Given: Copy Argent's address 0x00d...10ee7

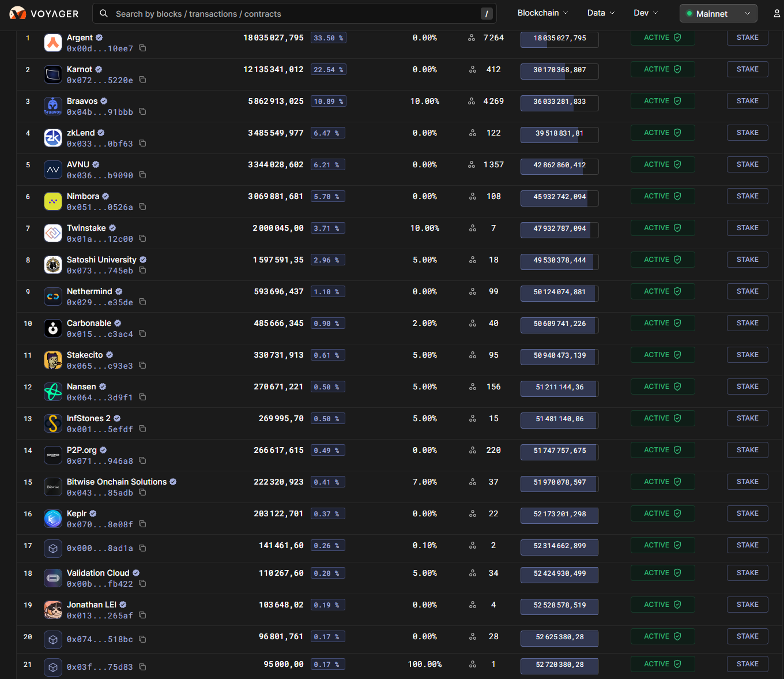Looking at the screenshot, I should pyautogui.click(x=142, y=48).
